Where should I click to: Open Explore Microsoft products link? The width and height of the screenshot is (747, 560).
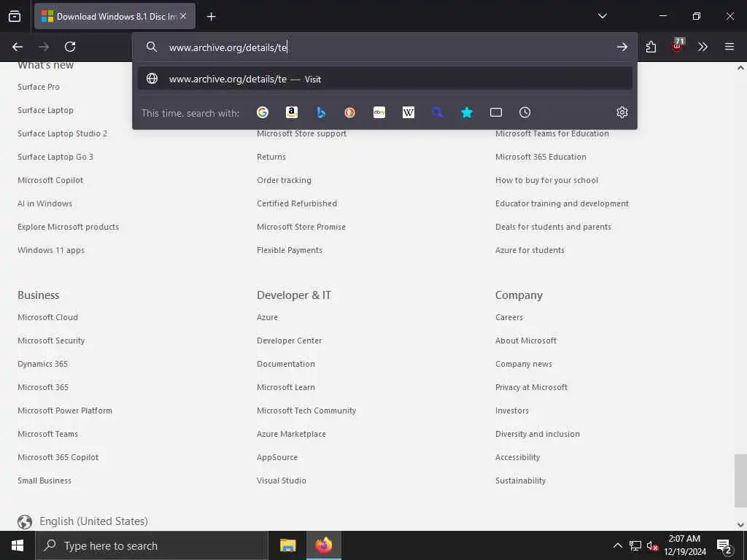point(68,227)
